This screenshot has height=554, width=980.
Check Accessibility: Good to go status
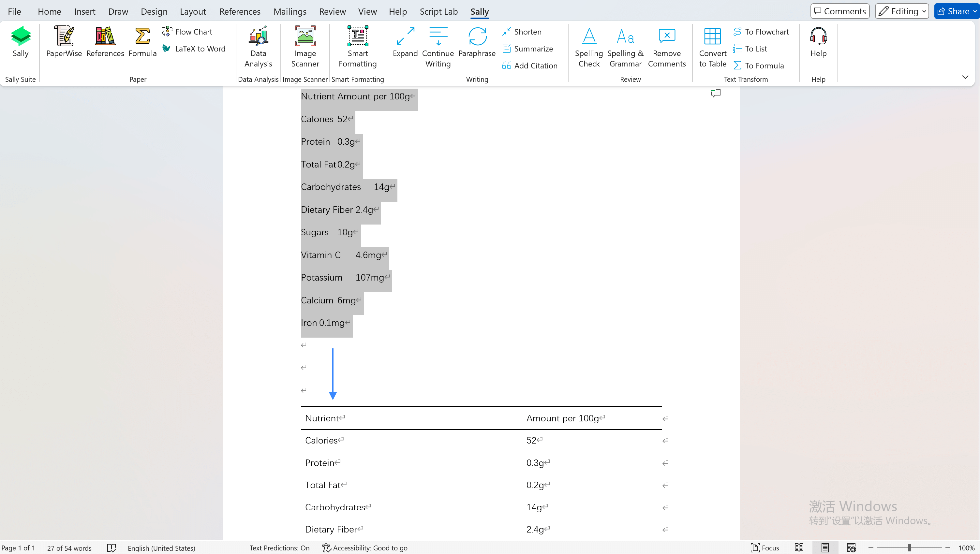[364, 548]
